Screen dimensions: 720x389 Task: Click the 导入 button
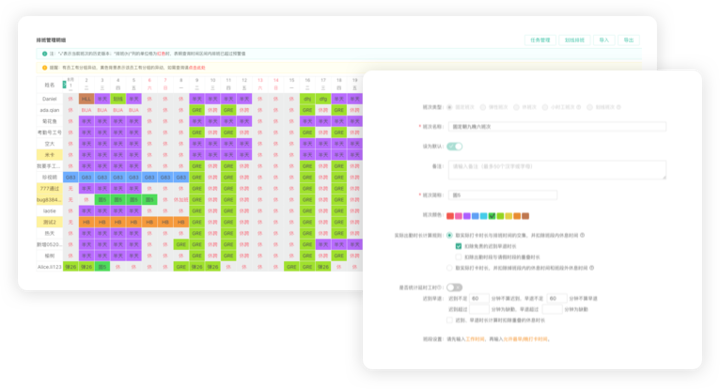[604, 40]
